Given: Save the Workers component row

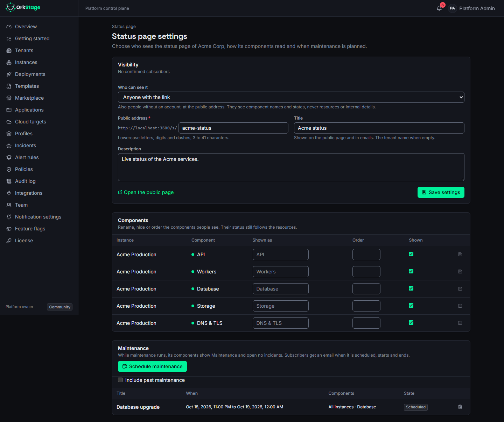Looking at the screenshot, I should 460,272.
